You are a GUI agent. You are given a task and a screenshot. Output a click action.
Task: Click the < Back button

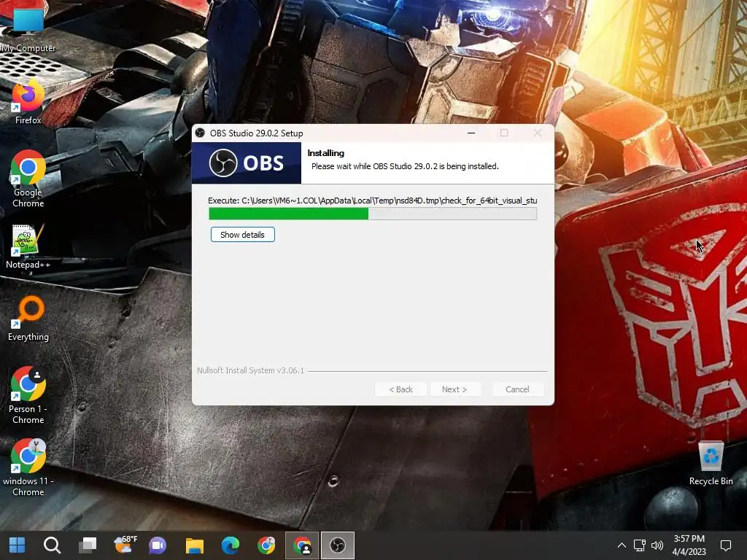pyautogui.click(x=400, y=389)
